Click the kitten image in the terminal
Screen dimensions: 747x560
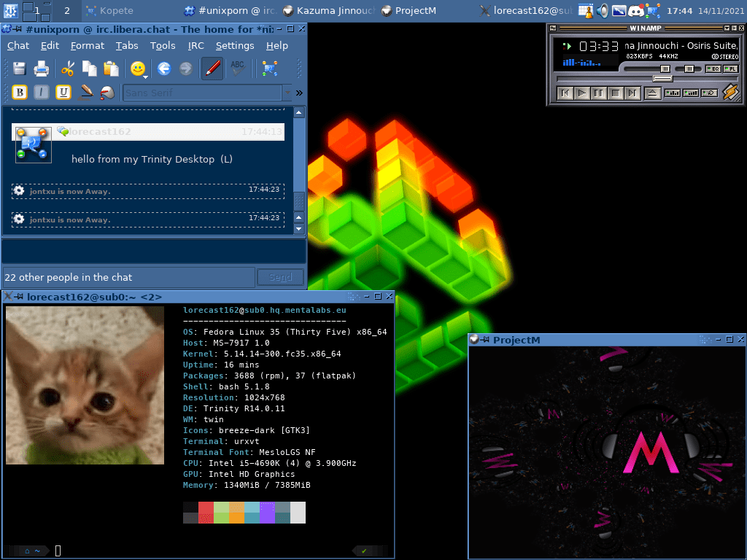point(84,385)
